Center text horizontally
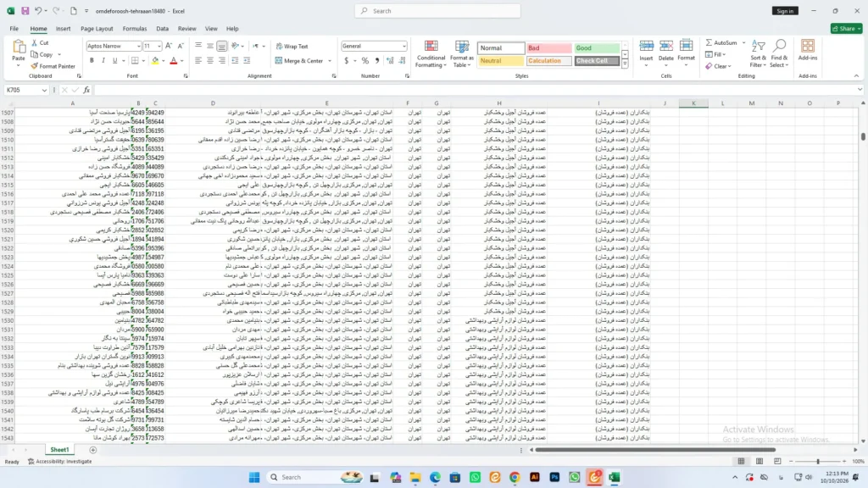The image size is (868, 488). [x=210, y=60]
